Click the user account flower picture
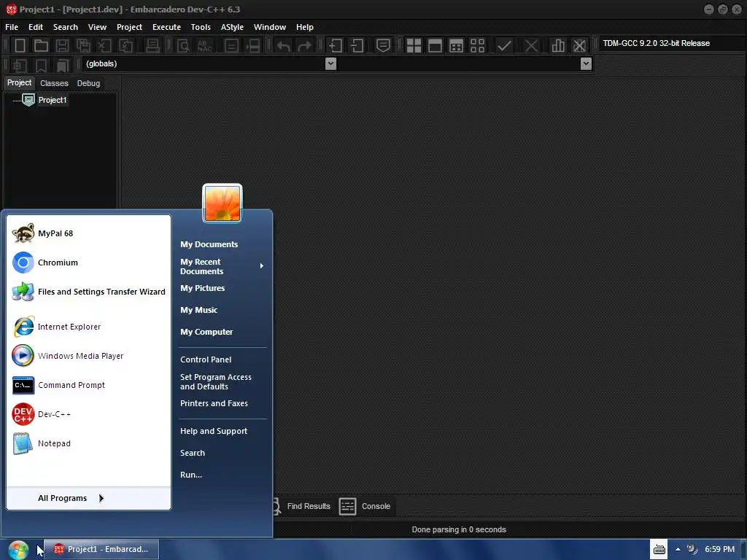The height and width of the screenshot is (560, 747). (222, 203)
